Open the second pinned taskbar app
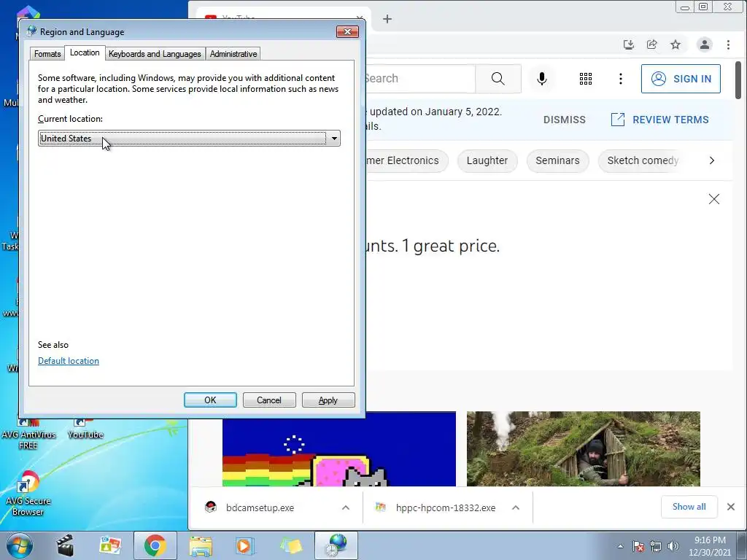This screenshot has height=560, width=747. (110, 545)
